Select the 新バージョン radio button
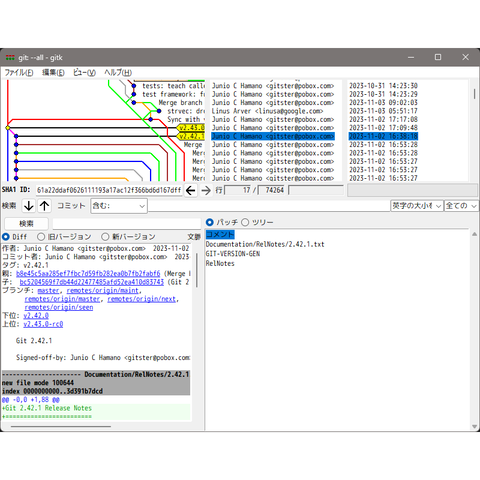This screenshot has height=480, width=480. (105, 237)
